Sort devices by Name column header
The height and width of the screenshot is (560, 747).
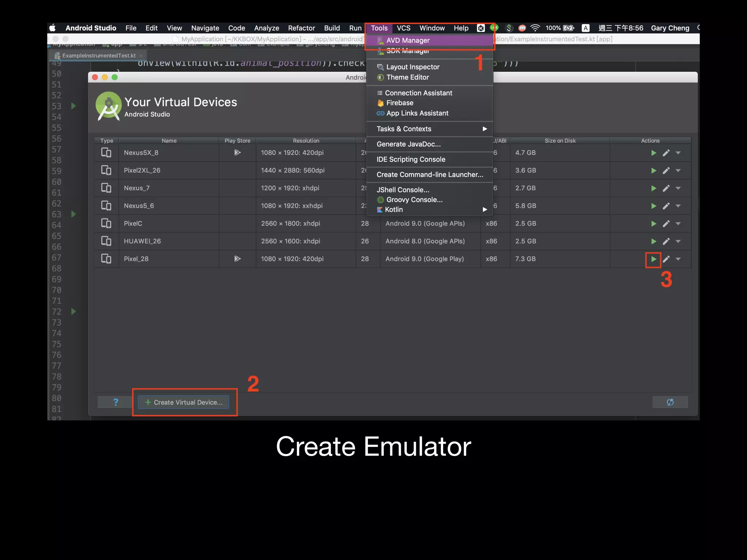[x=169, y=141]
